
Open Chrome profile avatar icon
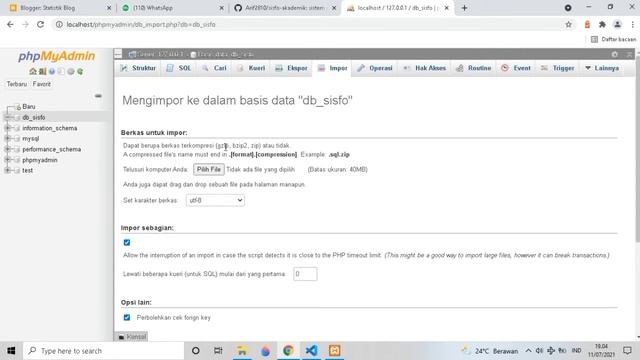[x=618, y=24]
